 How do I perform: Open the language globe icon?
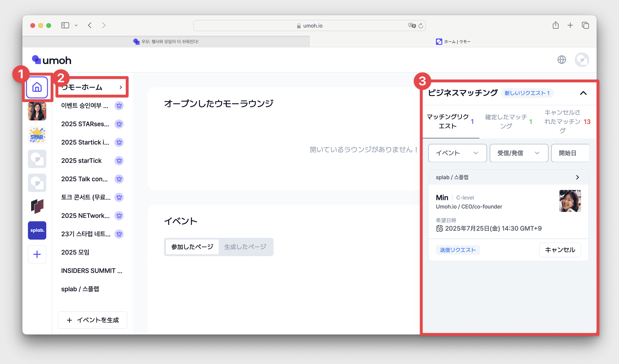click(x=562, y=60)
